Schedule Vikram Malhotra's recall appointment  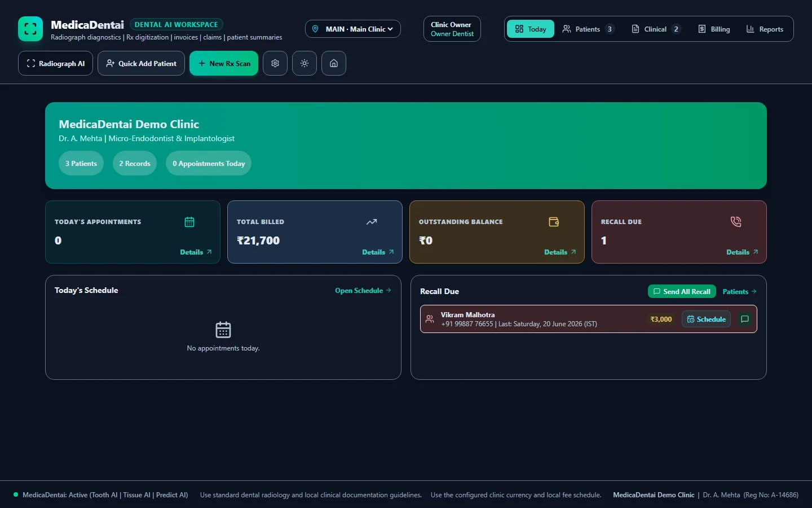click(706, 319)
